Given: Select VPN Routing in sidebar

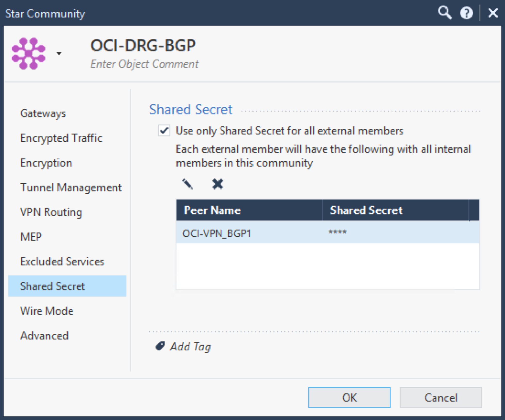Looking at the screenshot, I should click(51, 212).
